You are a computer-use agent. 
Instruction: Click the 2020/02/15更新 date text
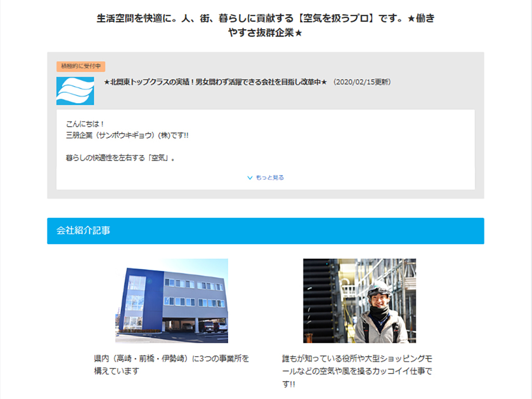(x=362, y=82)
